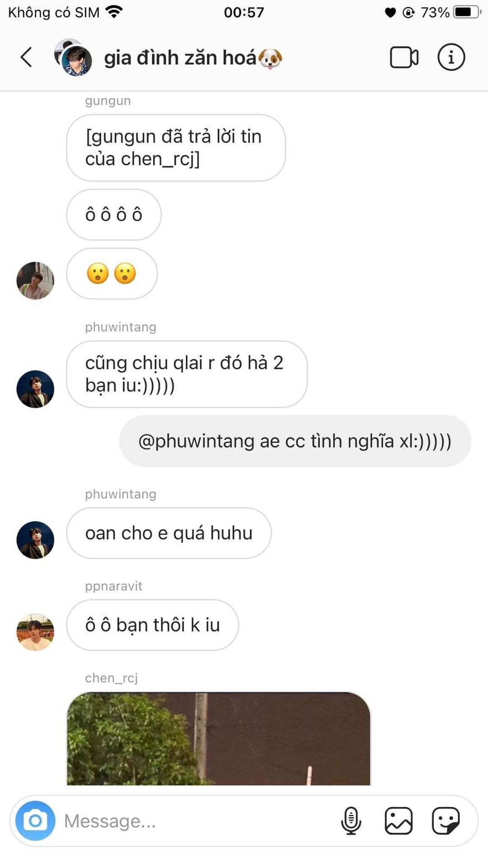
Task: Tap the gungun reply message bubble
Action: click(176, 148)
